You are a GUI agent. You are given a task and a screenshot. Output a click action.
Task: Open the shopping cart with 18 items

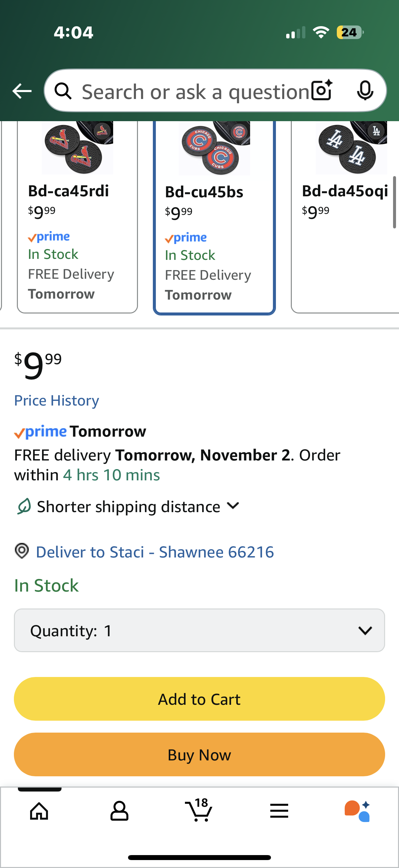coord(199,811)
